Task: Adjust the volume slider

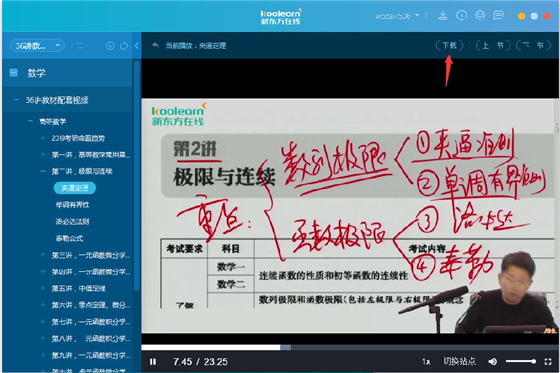Action: [x=521, y=362]
